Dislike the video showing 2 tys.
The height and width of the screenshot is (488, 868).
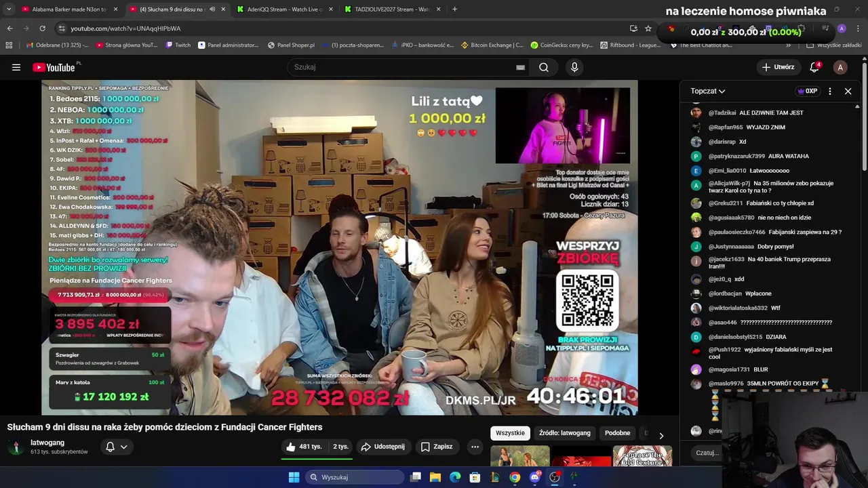click(341, 447)
